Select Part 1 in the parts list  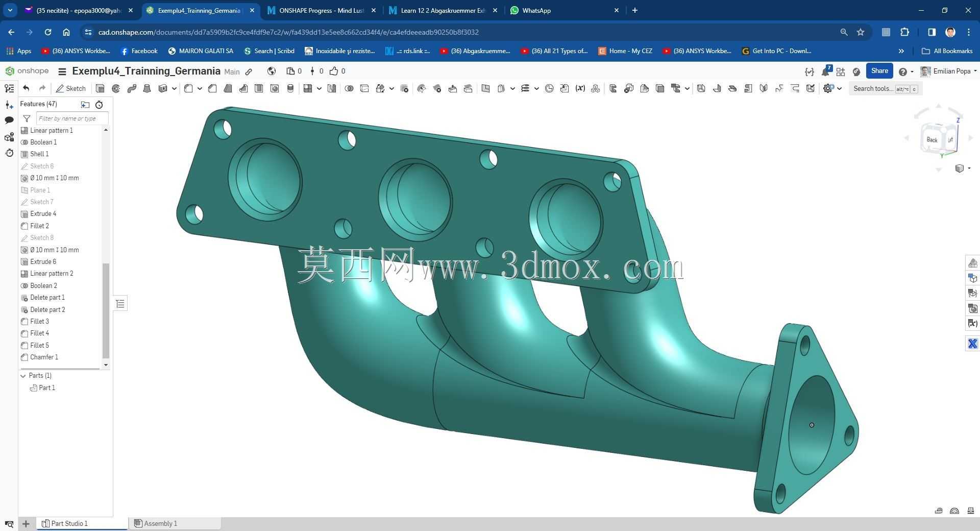(x=46, y=388)
